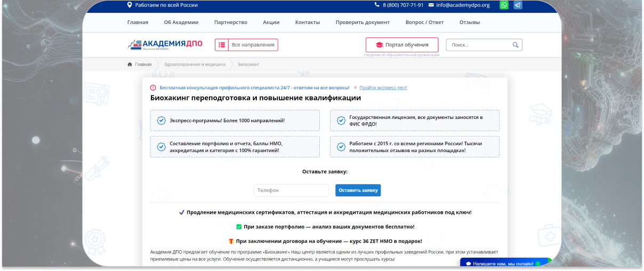Click the list icon in Все направления
Viewport: 644px width, 271px height.
tap(222, 45)
